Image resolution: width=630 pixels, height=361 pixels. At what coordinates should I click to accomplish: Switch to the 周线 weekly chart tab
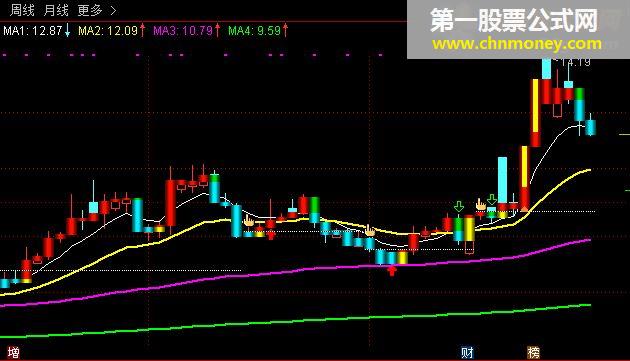point(22,10)
